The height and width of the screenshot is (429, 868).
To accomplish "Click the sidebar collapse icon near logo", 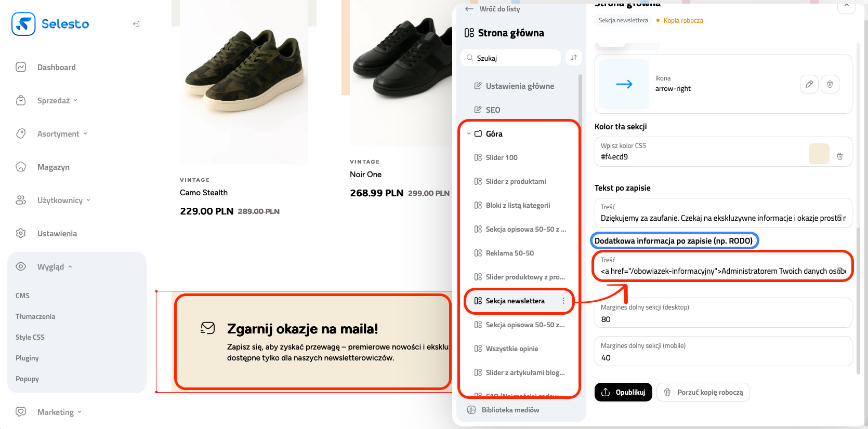I will click(x=136, y=24).
